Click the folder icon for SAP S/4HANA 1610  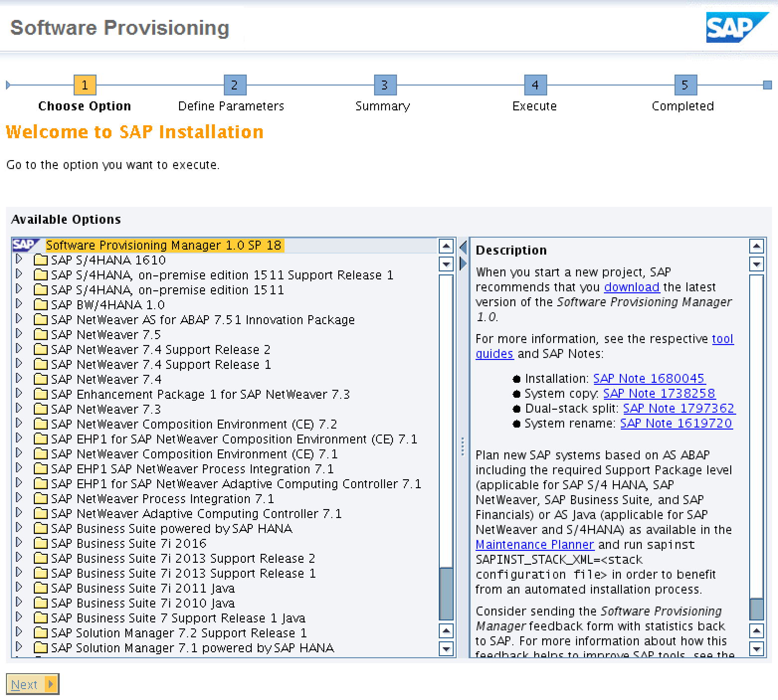click(x=41, y=260)
